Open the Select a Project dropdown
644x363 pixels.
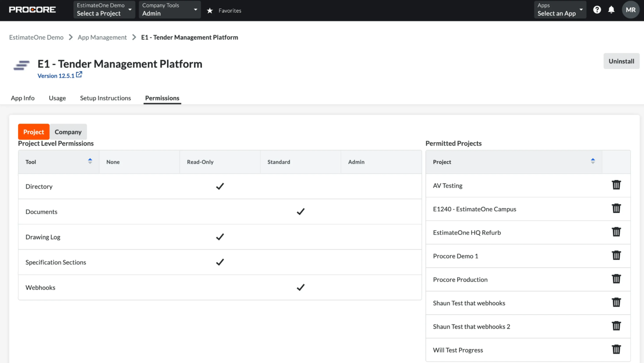(104, 9)
